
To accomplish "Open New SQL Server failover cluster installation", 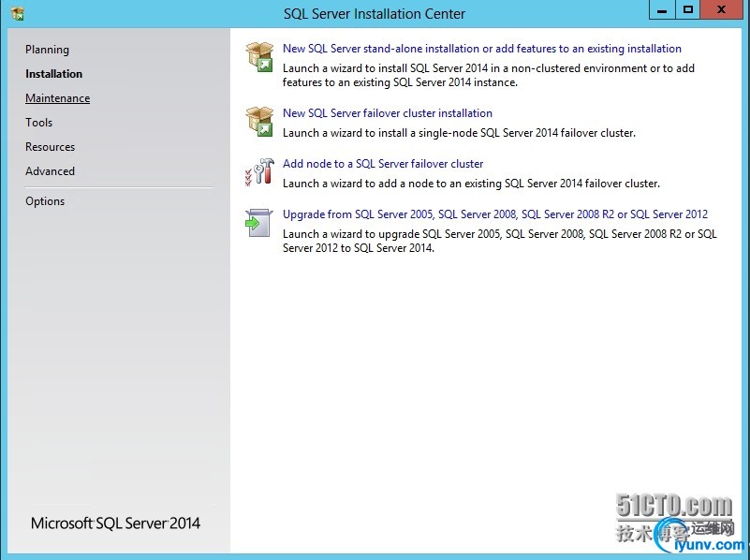I will 388,113.
